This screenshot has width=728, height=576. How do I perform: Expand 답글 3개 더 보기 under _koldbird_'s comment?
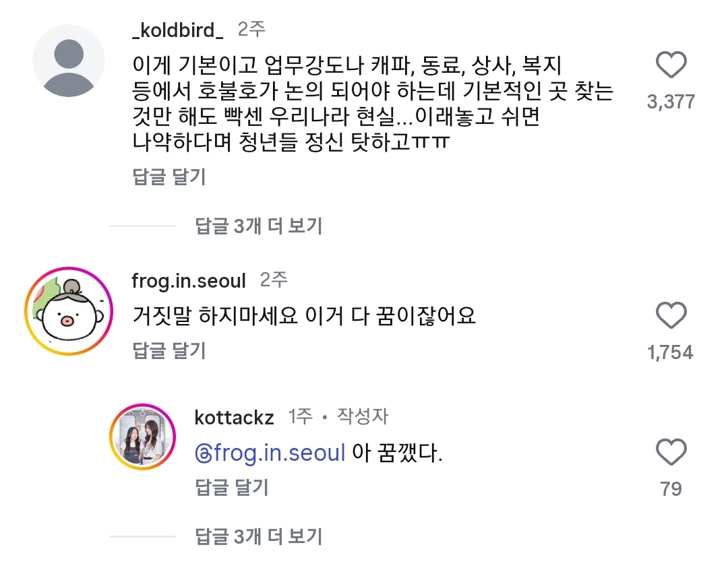[259, 226]
